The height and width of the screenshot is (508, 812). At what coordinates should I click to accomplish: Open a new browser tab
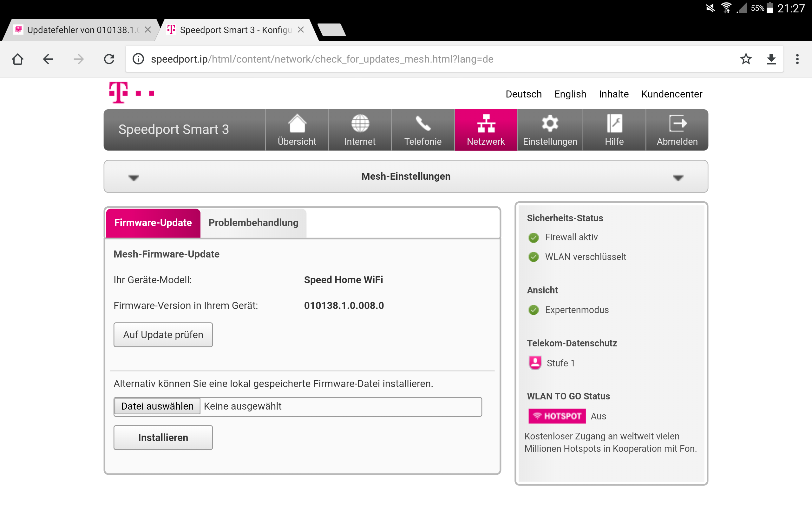pyautogui.click(x=331, y=30)
